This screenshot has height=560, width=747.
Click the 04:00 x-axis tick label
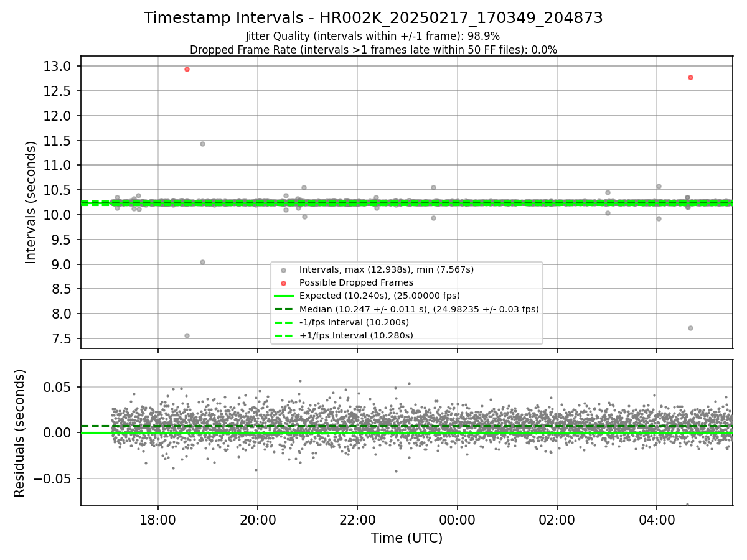[x=657, y=520]
